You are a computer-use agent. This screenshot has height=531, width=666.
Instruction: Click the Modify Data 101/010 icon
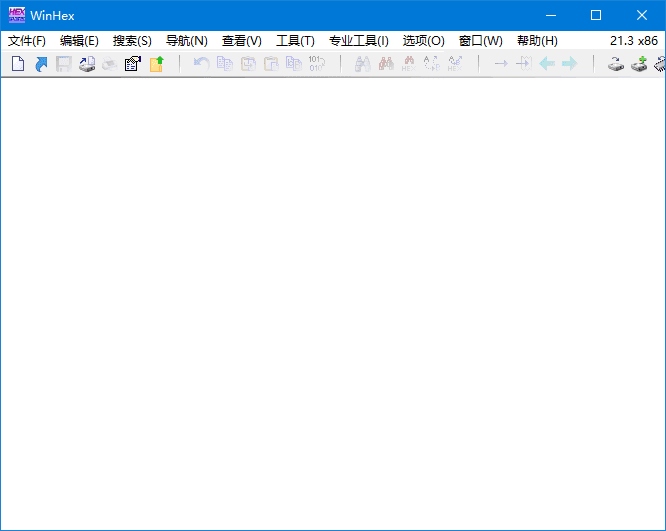(317, 64)
